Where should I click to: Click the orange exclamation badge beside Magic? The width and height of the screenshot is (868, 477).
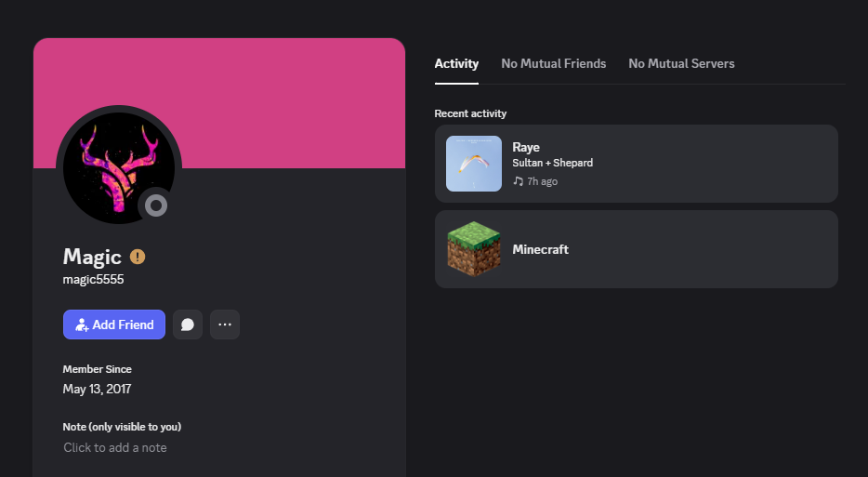tap(138, 257)
